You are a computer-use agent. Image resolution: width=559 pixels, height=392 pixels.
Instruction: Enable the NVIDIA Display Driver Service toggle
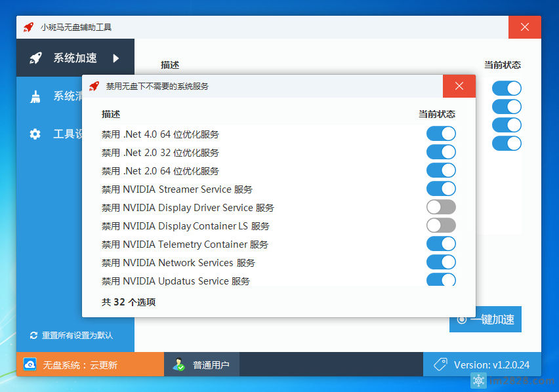pos(440,207)
